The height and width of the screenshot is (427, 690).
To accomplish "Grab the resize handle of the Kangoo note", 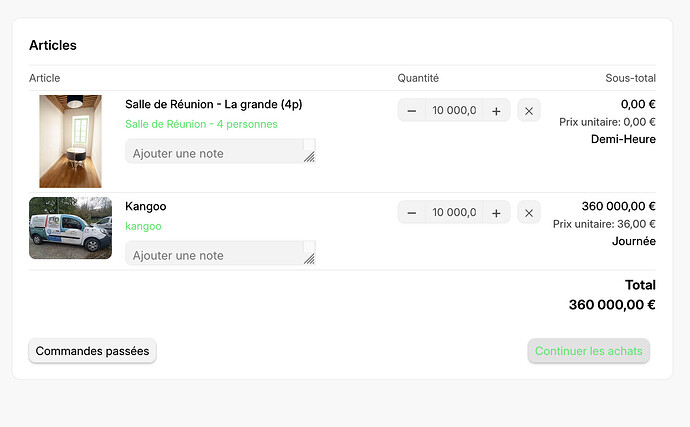I will [x=309, y=259].
